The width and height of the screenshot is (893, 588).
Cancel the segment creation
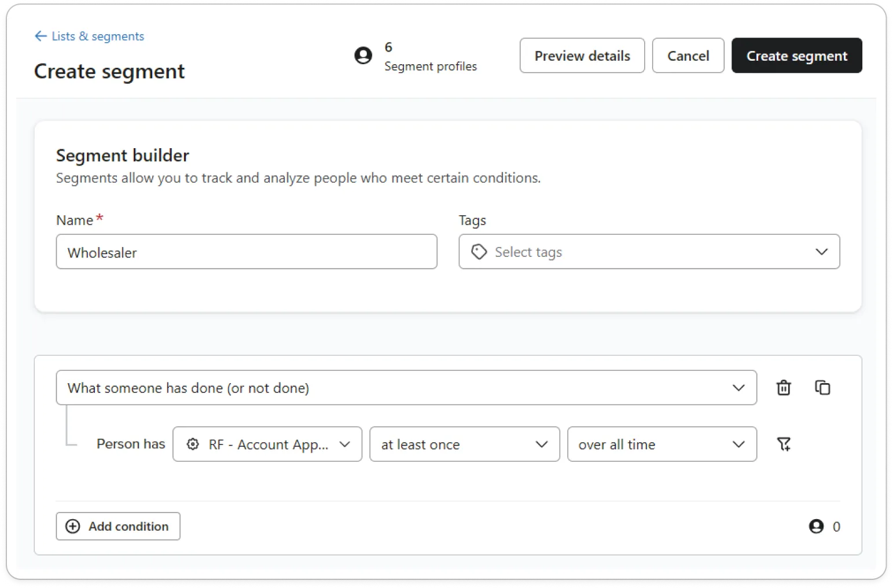(688, 56)
